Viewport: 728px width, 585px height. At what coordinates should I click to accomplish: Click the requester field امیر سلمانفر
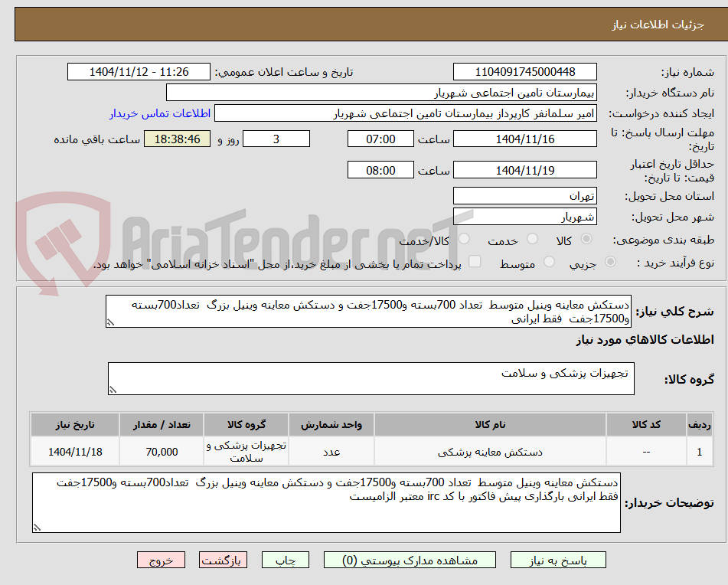[405, 113]
